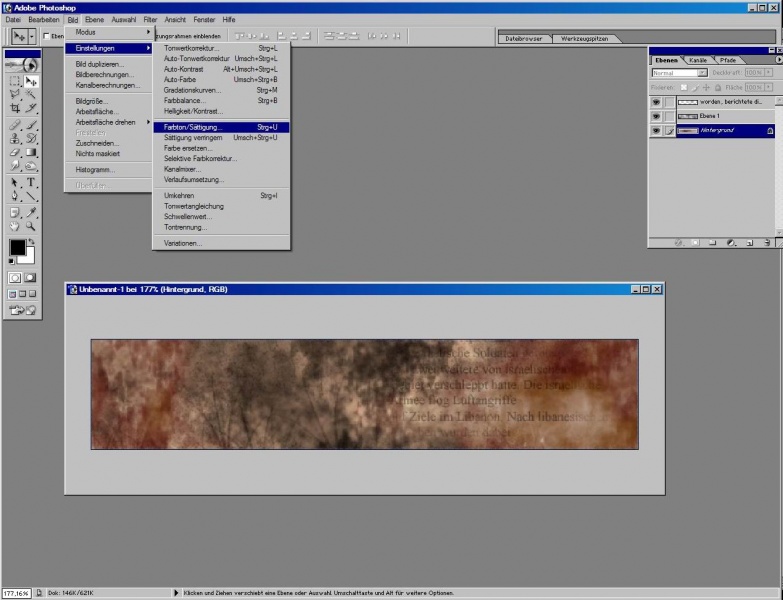Open the Dateibrowser palette tab
Screen dimensions: 783x600
coord(524,38)
